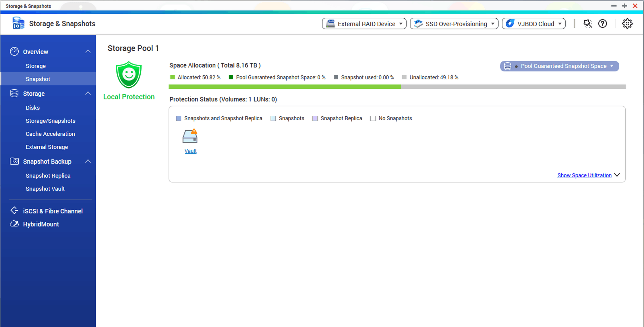Click the iSCSI & Fibre Channel icon

14,211
